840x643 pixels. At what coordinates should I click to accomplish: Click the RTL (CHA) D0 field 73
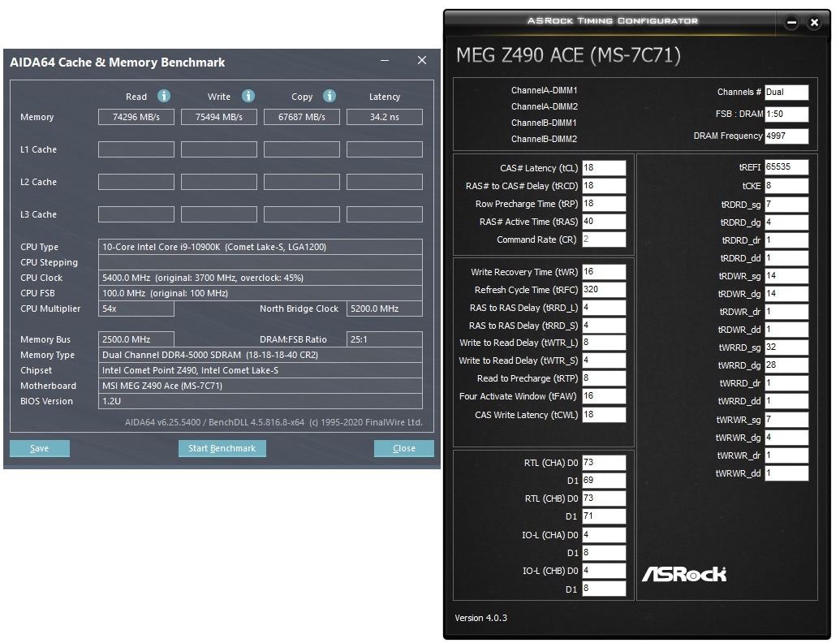(x=604, y=463)
